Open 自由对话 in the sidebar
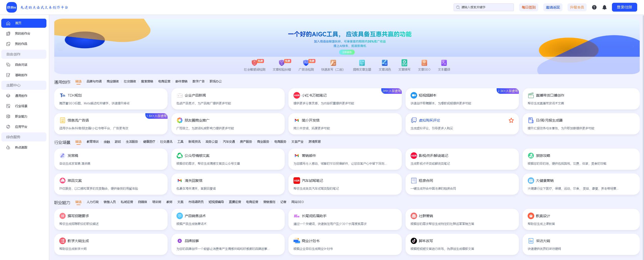 (x=24, y=65)
